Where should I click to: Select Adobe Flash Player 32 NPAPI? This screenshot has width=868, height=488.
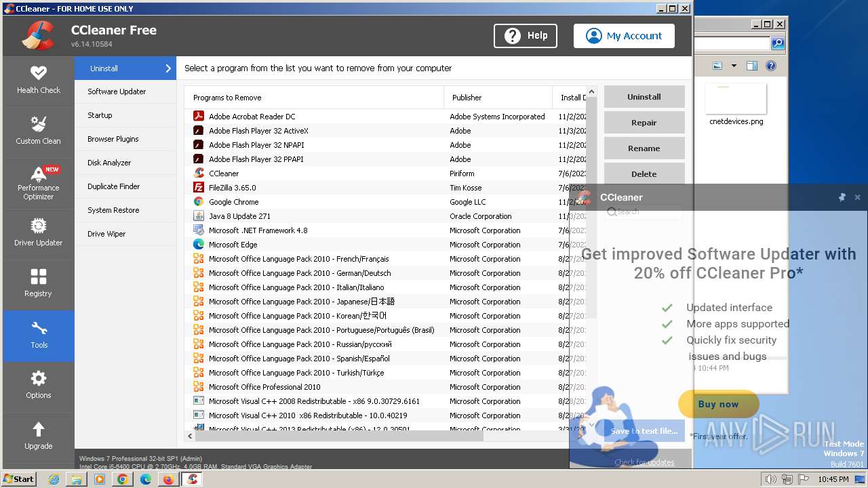click(x=387, y=145)
